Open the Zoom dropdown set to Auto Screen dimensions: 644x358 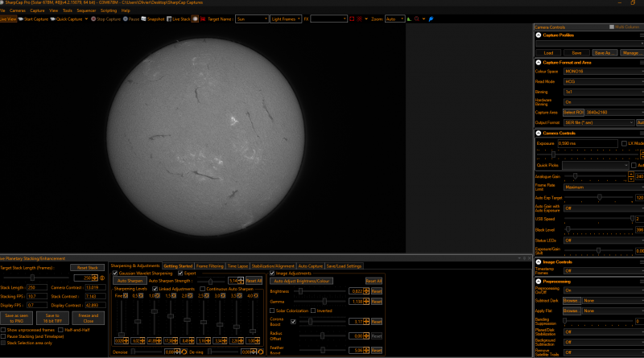point(394,19)
